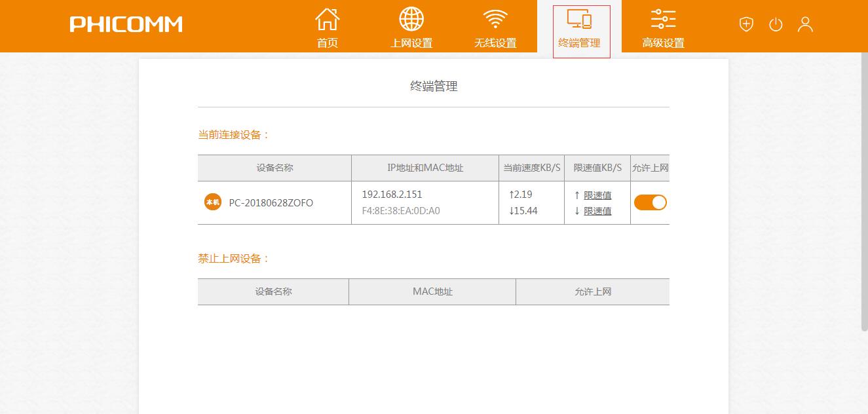Disable internet access for PC-20180628ZOFO
The width and height of the screenshot is (868, 414).
click(650, 202)
